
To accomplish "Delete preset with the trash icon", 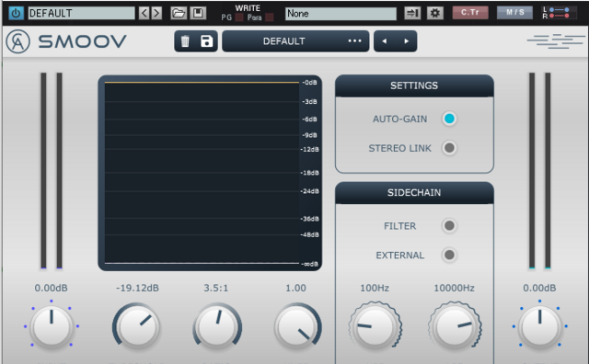I will click(x=185, y=41).
